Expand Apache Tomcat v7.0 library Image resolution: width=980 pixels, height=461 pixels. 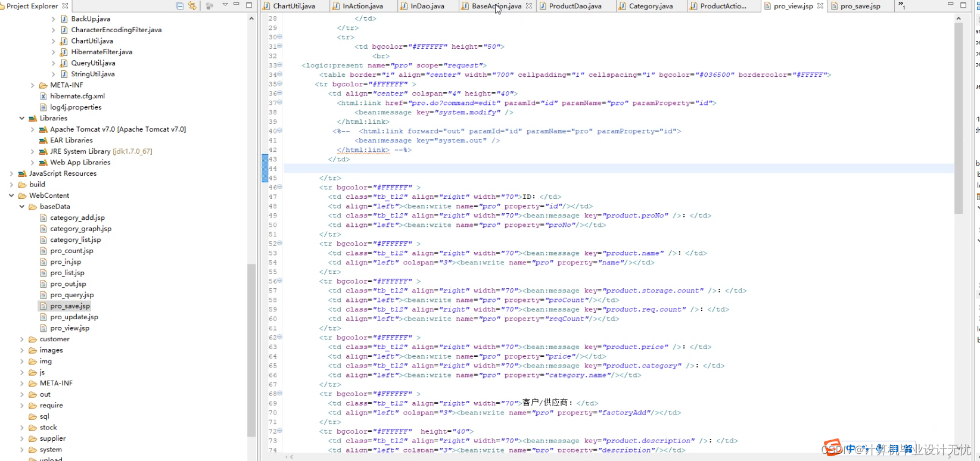pyautogui.click(x=33, y=129)
